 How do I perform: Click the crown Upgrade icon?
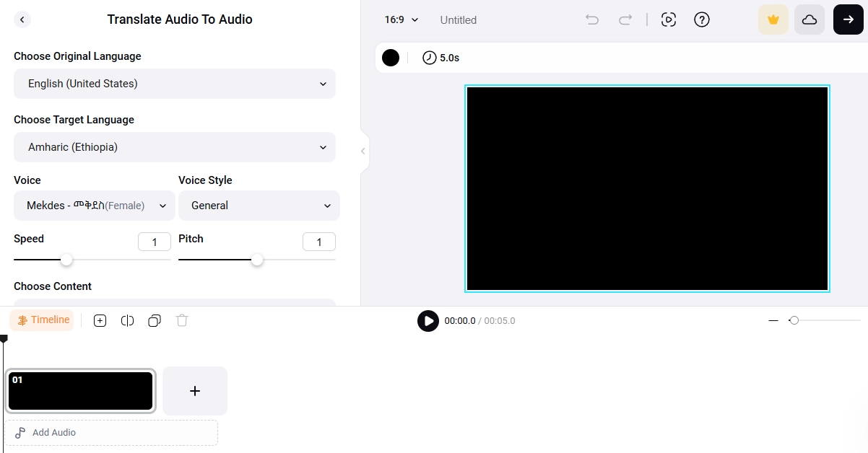click(773, 19)
